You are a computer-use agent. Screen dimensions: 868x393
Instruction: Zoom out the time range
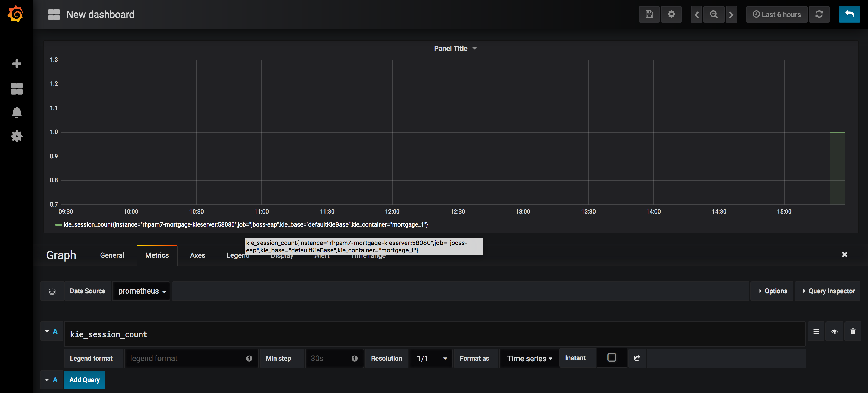click(714, 14)
